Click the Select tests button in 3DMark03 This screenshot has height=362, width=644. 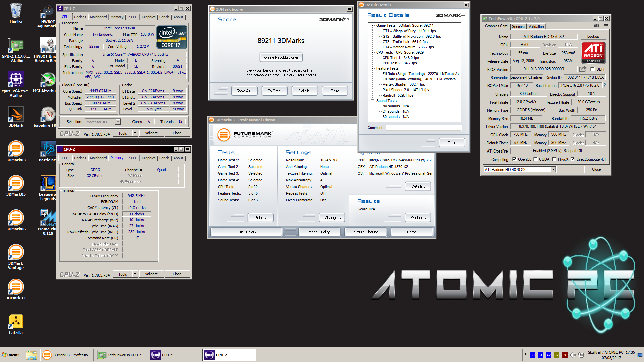point(261,218)
